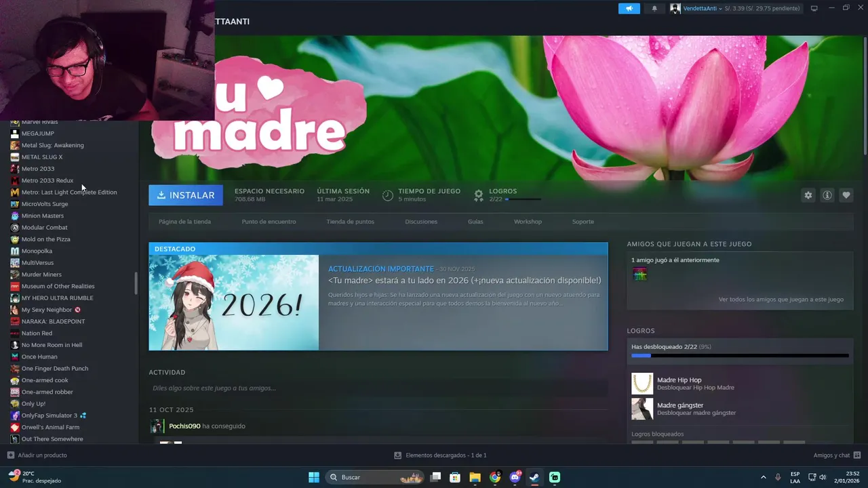Viewport: 868px width, 488px height.
Task: Click MultiVersus game icon
Action: 15,263
